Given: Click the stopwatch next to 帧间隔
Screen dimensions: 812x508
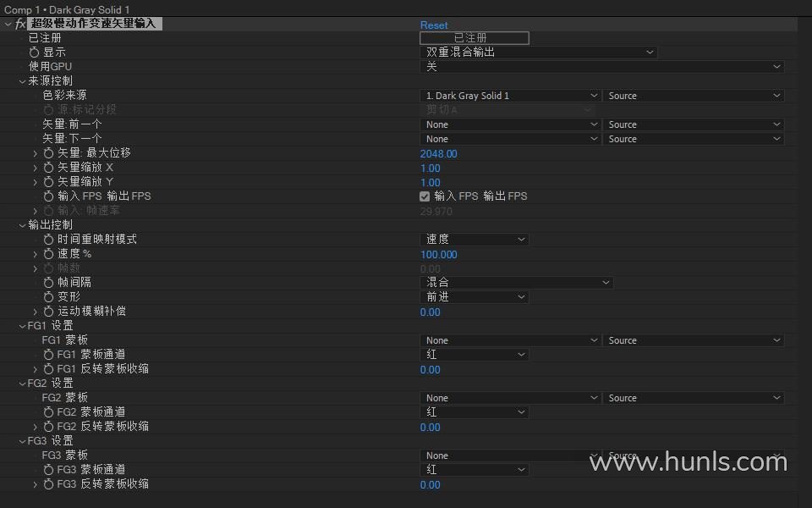Looking at the screenshot, I should pyautogui.click(x=49, y=283).
